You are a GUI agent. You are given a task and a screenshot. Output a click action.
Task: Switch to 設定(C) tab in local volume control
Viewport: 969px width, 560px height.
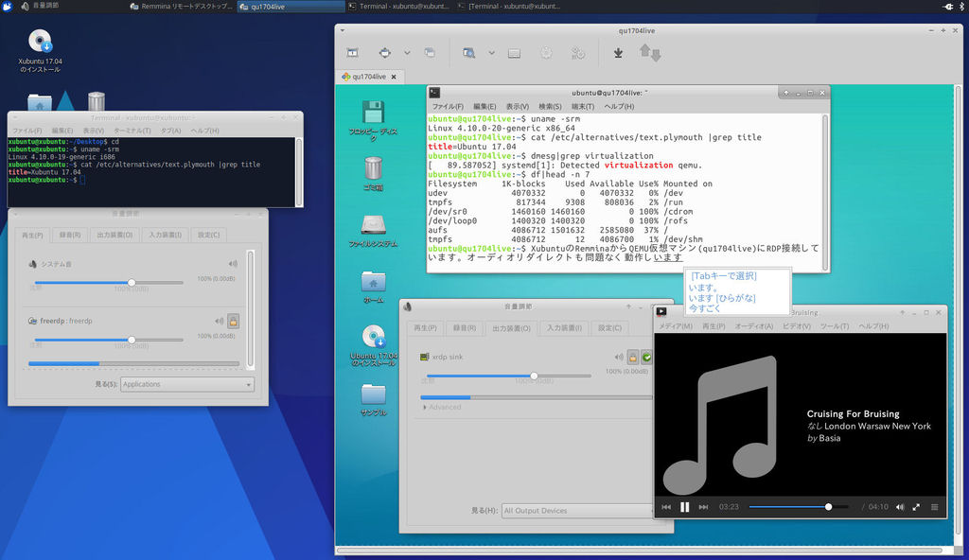tap(208, 235)
